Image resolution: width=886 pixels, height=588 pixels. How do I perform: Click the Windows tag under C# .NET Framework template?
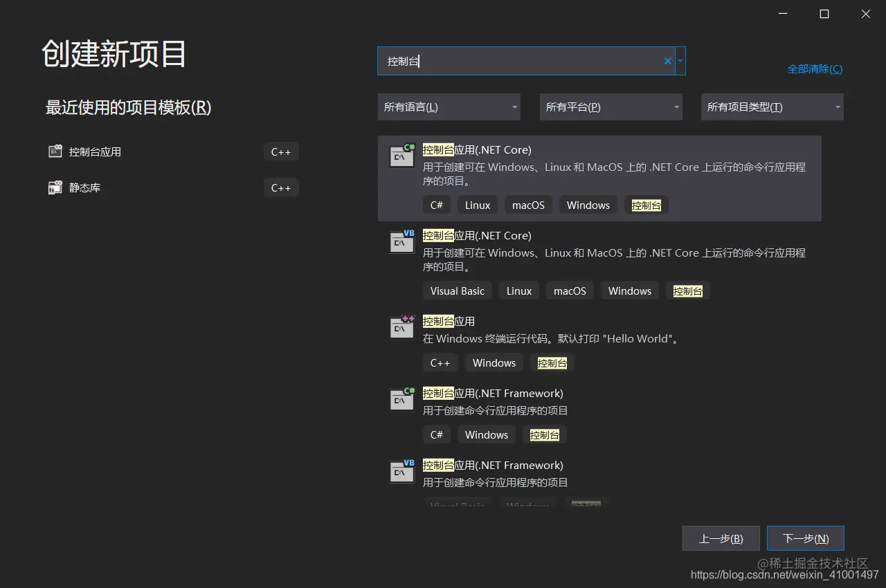click(486, 434)
